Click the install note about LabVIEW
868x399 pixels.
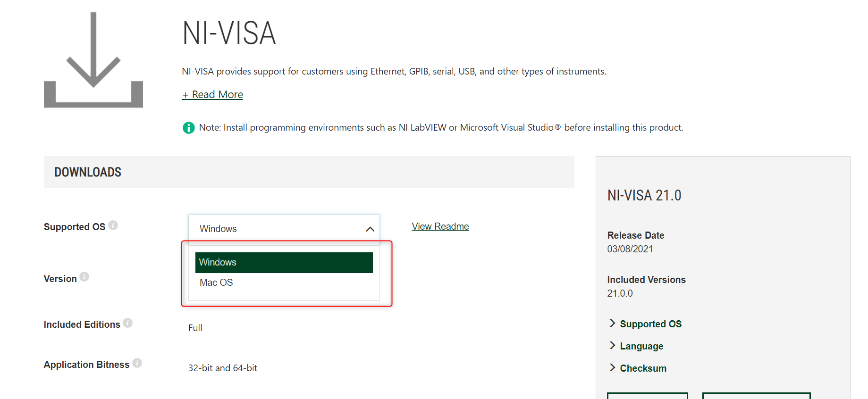[x=441, y=128]
